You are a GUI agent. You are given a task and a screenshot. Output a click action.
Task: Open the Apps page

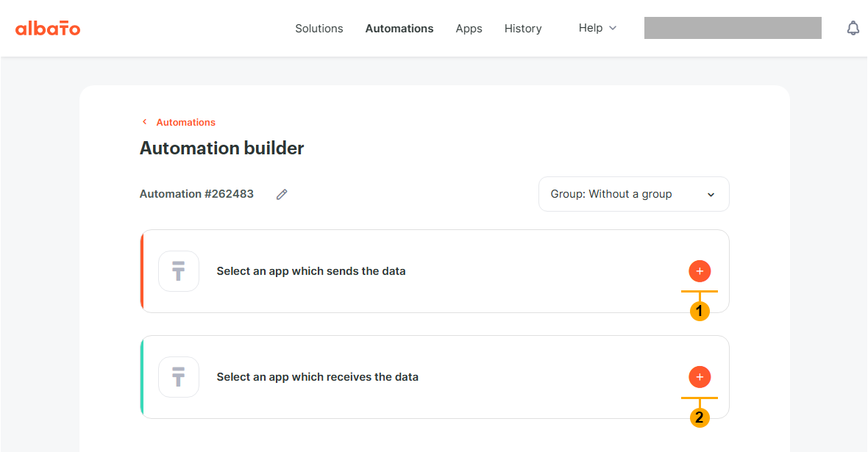pos(469,28)
